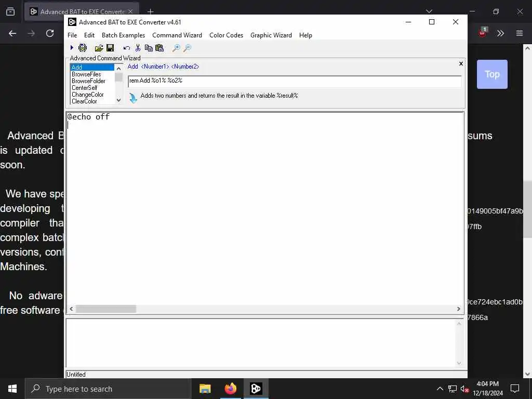Run the batch script with the play icon

[x=72, y=48]
